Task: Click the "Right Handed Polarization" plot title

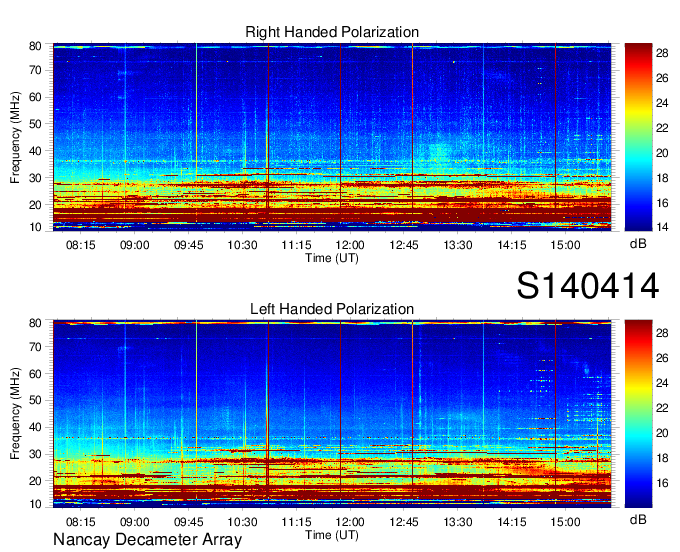Action: [x=332, y=32]
